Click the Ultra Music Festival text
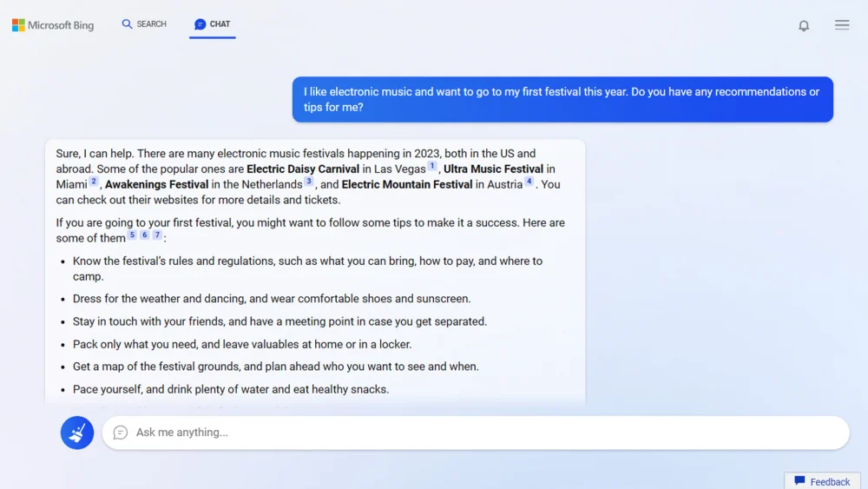 pyautogui.click(x=493, y=169)
